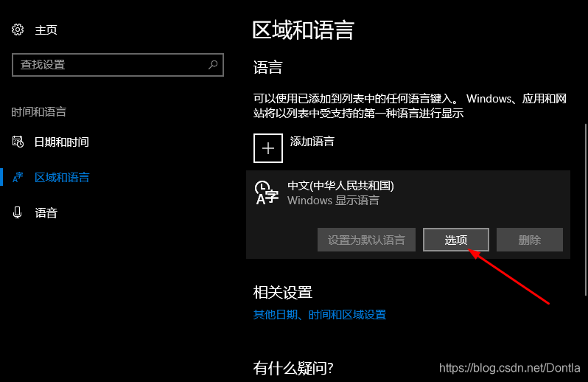Image resolution: width=588 pixels, height=382 pixels.
Task: Focus the 查找设置 search box
Action: pyautogui.click(x=118, y=65)
